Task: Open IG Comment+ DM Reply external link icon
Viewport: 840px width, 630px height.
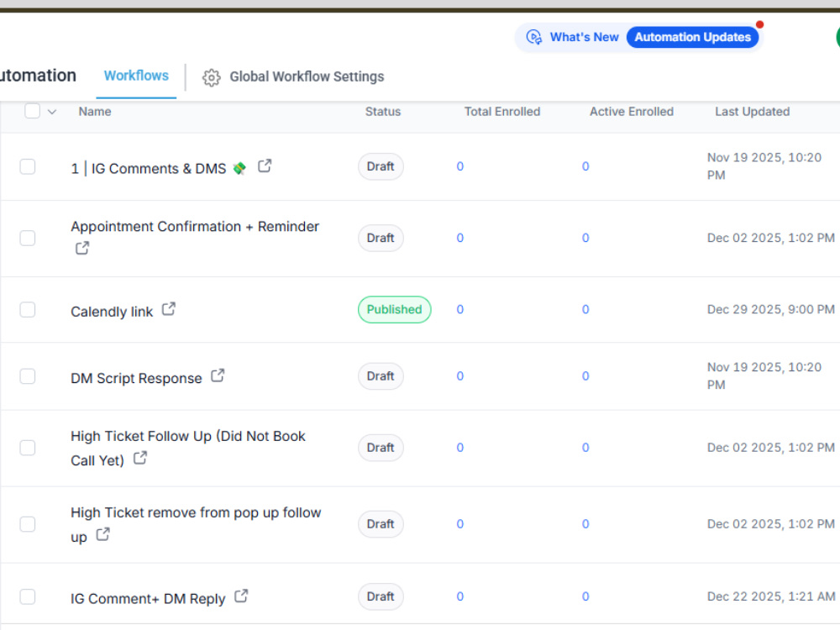Action: click(x=241, y=596)
